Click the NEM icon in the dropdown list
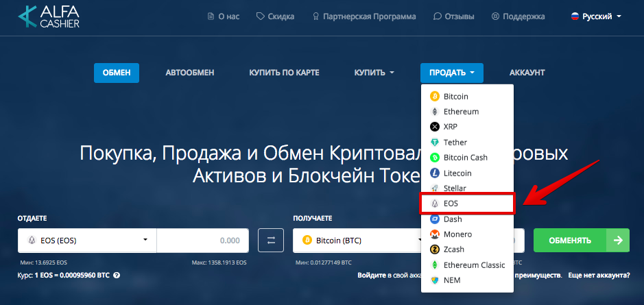644x305 pixels. pyautogui.click(x=435, y=280)
